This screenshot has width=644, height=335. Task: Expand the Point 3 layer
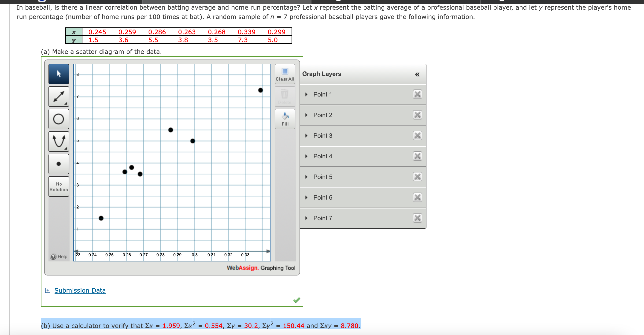(x=306, y=136)
